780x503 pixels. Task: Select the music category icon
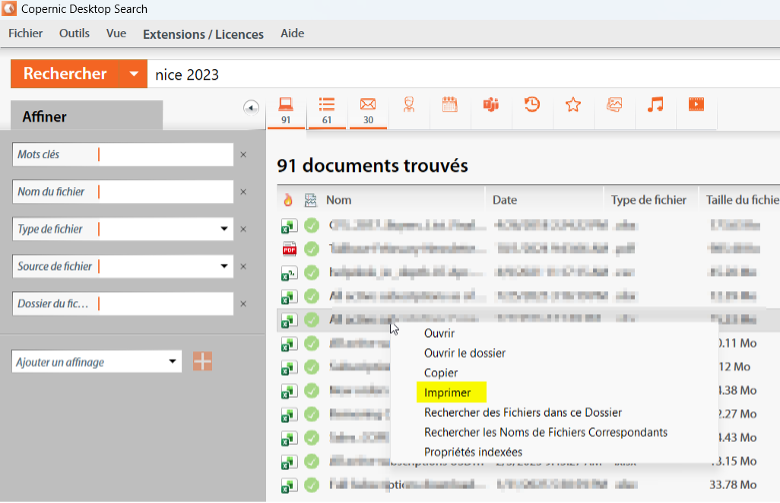click(655, 105)
